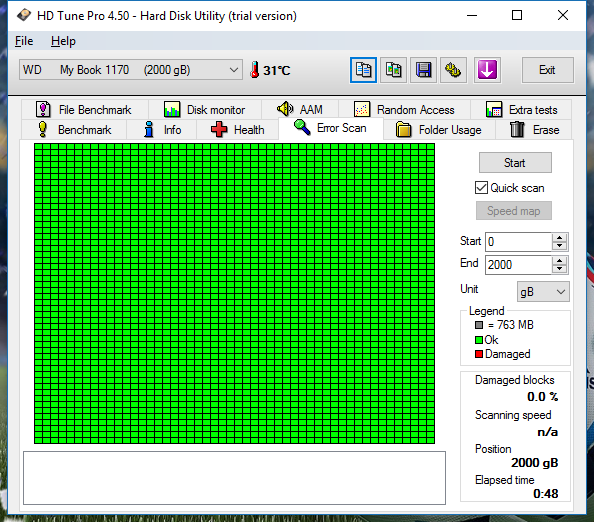The width and height of the screenshot is (594, 522).
Task: Click the empty log text box
Action: coord(234,478)
